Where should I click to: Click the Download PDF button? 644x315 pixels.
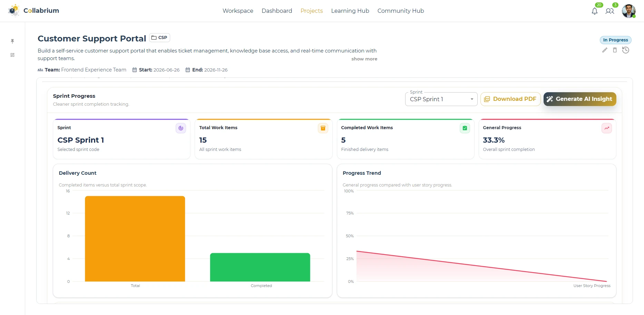coord(510,99)
